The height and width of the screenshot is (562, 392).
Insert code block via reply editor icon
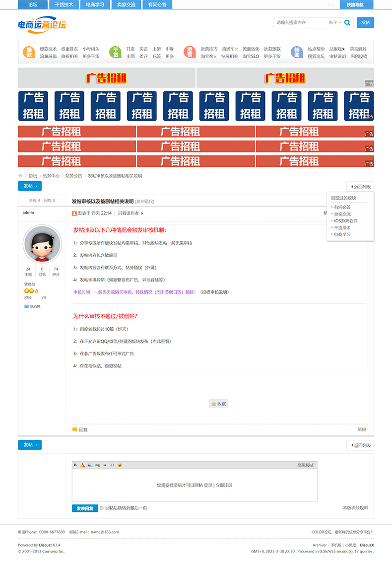click(112, 465)
